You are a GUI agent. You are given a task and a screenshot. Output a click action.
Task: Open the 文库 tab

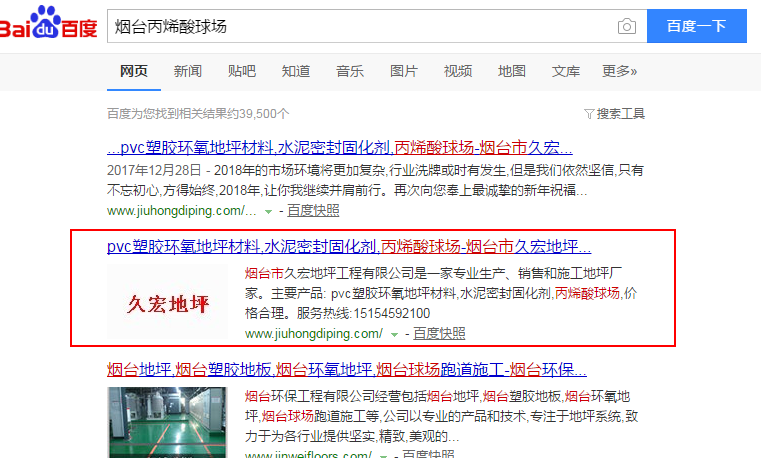pos(566,71)
